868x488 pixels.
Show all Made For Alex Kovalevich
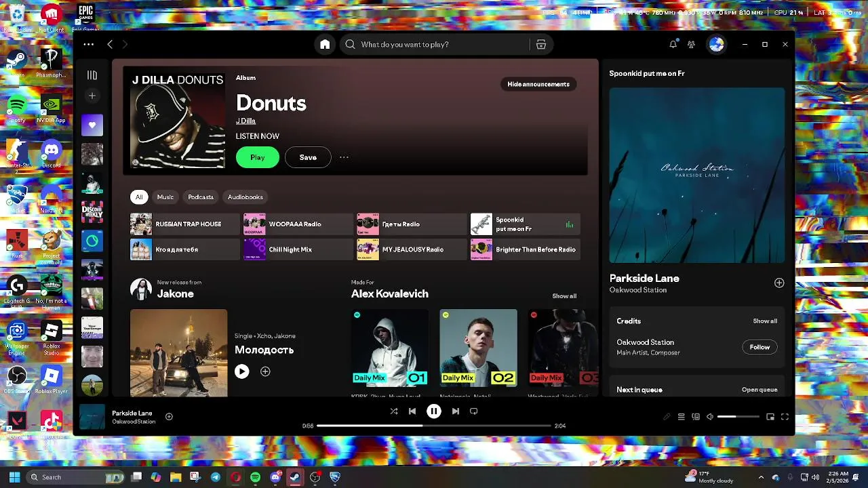(564, 296)
